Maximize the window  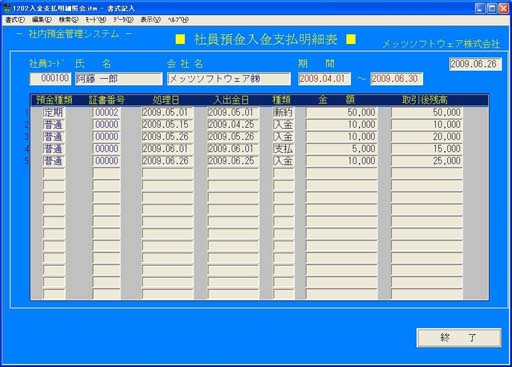[x=492, y=8]
